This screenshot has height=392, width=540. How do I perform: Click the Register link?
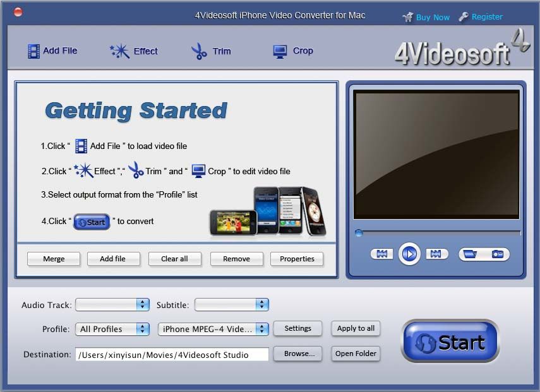487,16
